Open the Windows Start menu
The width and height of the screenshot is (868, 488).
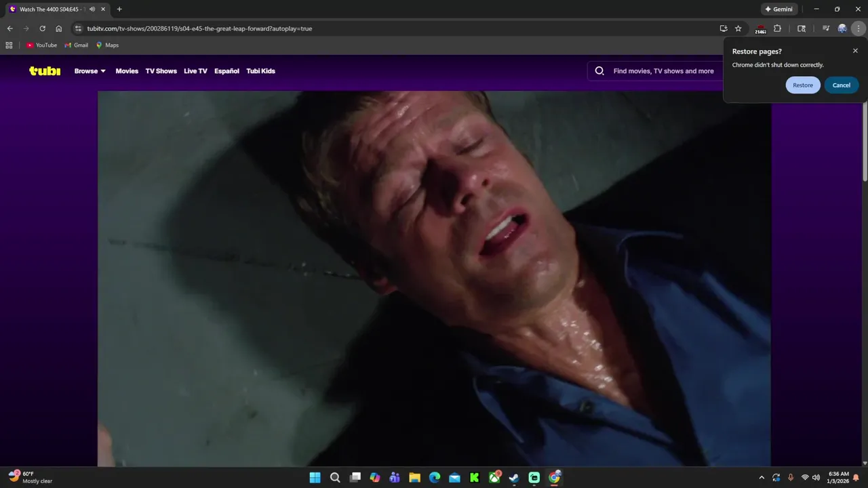click(315, 478)
